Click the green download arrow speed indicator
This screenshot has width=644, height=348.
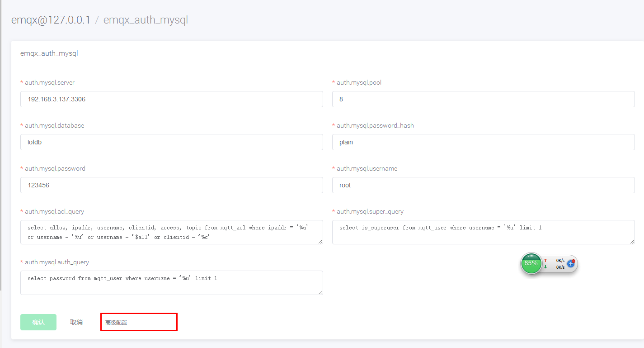click(545, 267)
